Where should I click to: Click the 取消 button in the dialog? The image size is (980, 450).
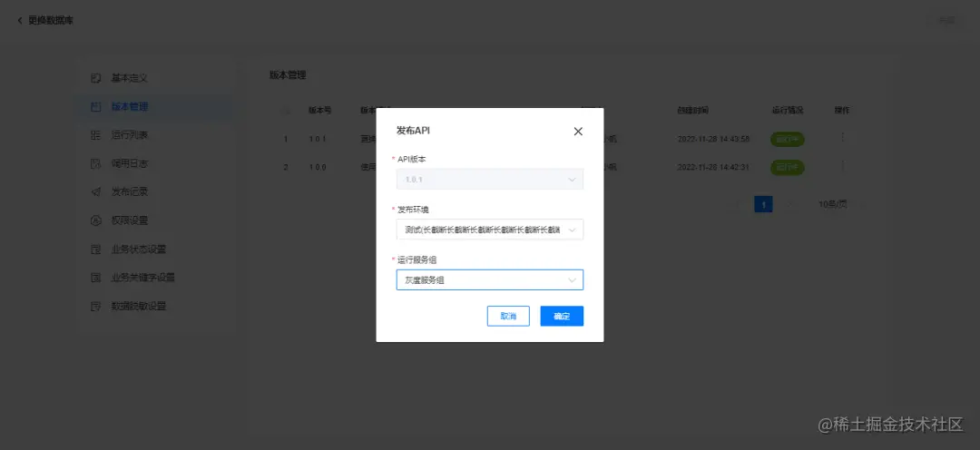(x=508, y=317)
